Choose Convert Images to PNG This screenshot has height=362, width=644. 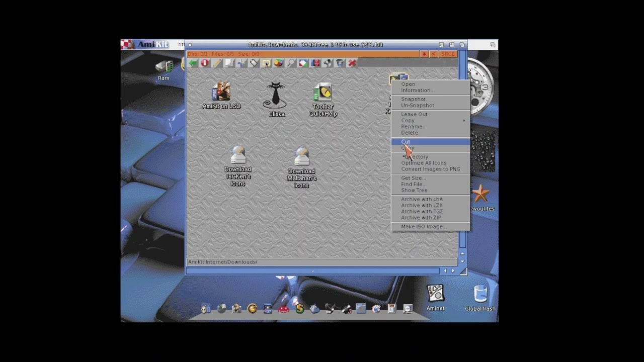(x=430, y=169)
